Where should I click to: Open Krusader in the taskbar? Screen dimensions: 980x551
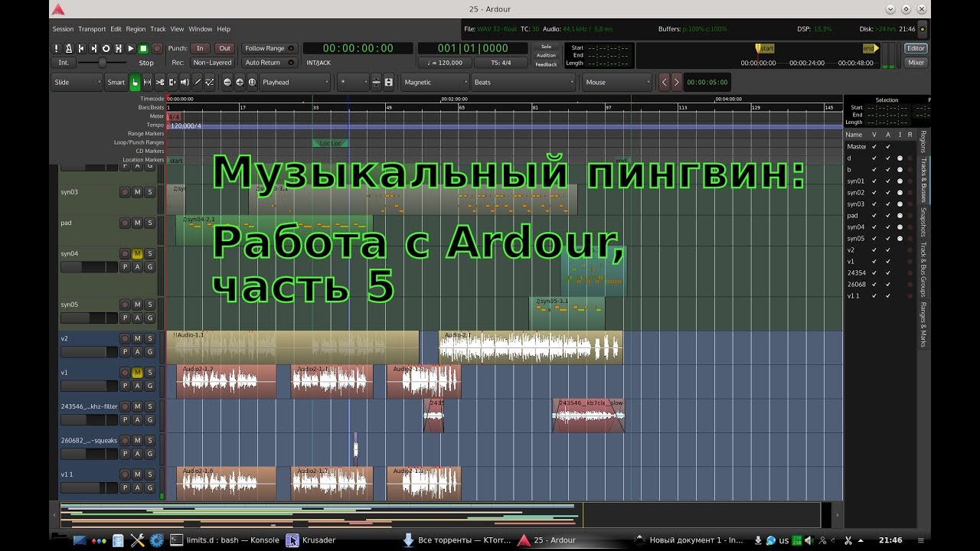[311, 540]
